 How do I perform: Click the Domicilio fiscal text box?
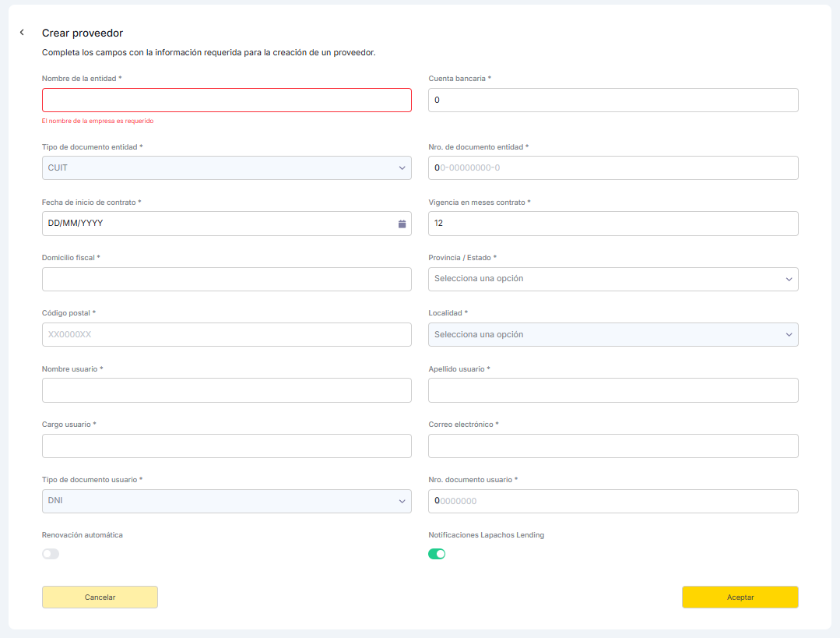[227, 279]
